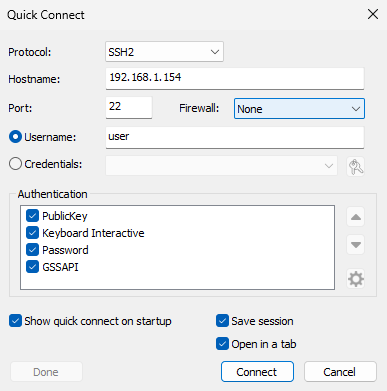Open authentication properties gear icon
387x391 pixels.
click(x=356, y=279)
